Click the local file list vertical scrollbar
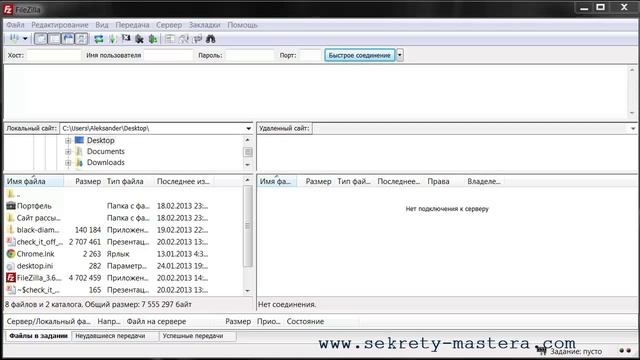Screen dimensions: 640x360 pyautogui.click(x=248, y=227)
